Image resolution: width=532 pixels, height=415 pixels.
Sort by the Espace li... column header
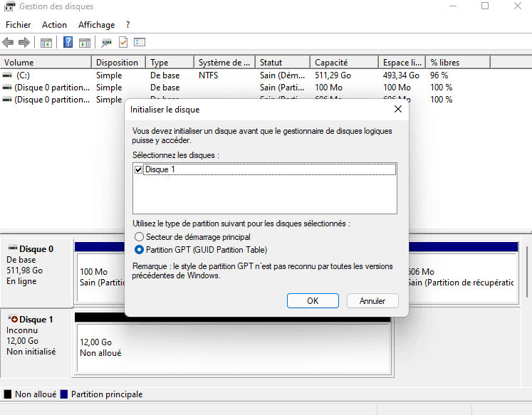pos(402,63)
